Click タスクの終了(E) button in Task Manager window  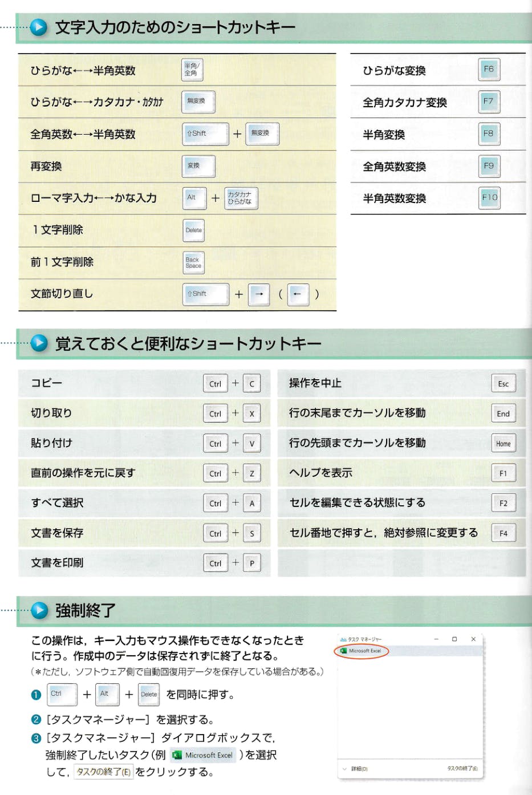click(x=462, y=769)
